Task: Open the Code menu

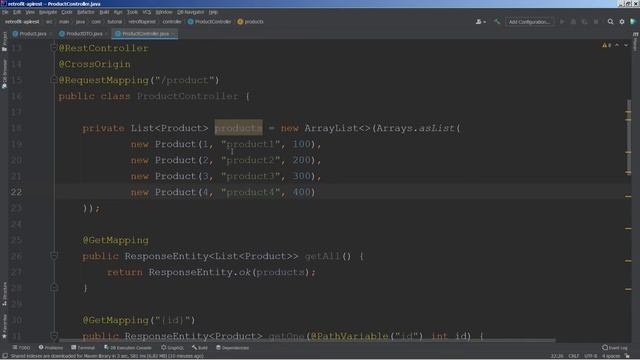Action: click(x=67, y=12)
